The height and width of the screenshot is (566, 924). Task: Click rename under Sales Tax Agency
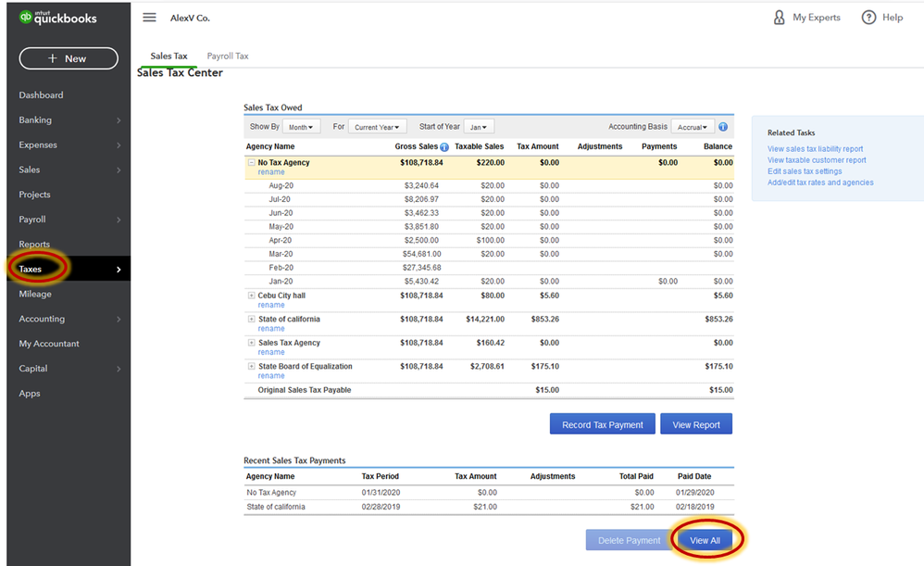[271, 352]
